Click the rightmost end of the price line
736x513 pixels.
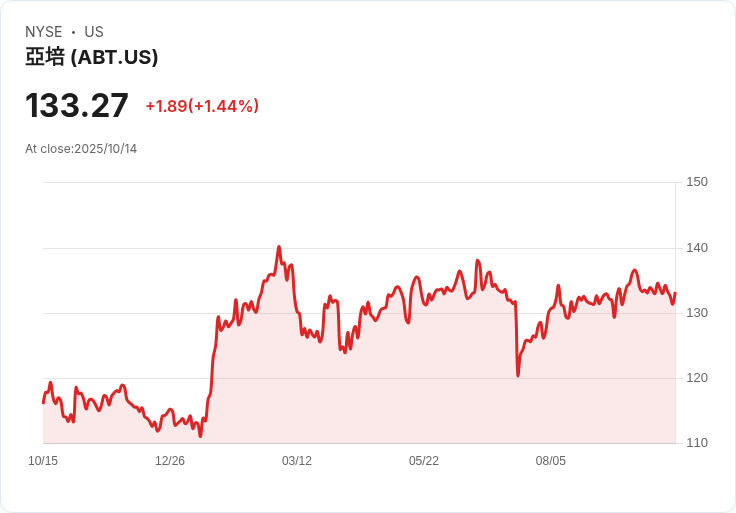click(675, 294)
